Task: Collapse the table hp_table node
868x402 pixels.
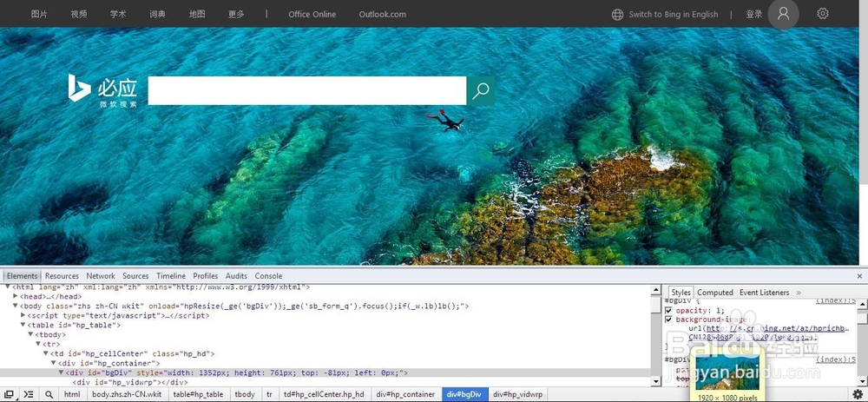Action: pos(23,325)
